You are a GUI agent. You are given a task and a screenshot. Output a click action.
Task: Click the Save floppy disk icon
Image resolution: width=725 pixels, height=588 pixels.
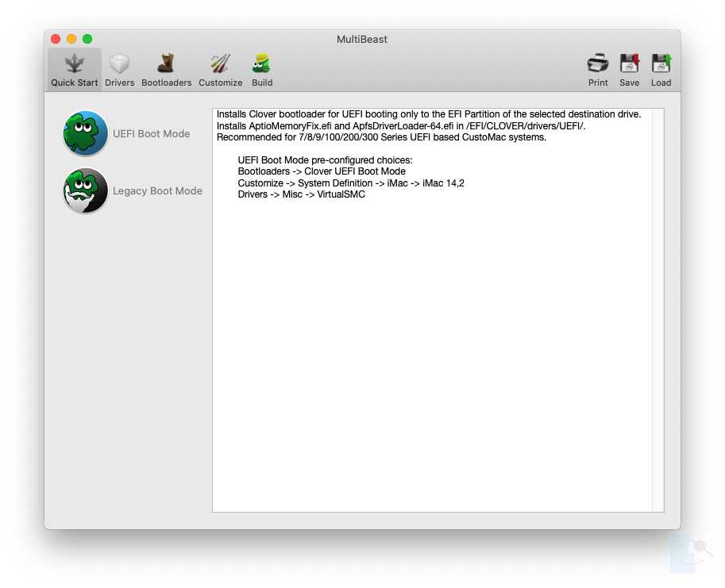(629, 63)
